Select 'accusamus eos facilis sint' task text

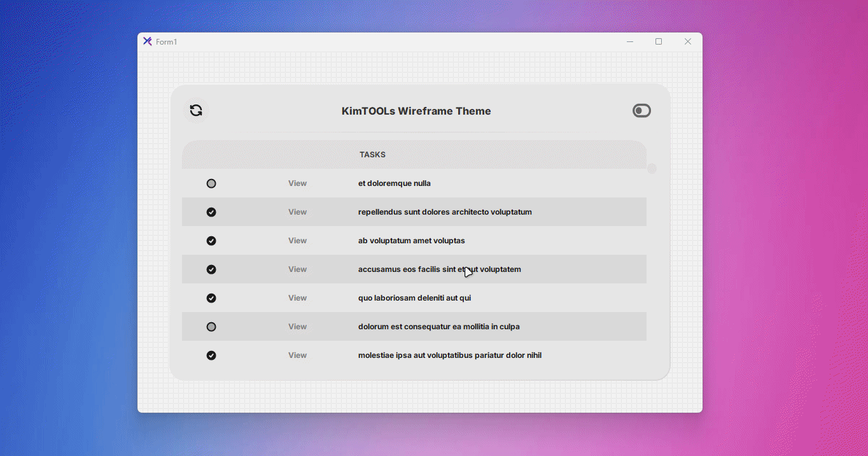tap(440, 269)
